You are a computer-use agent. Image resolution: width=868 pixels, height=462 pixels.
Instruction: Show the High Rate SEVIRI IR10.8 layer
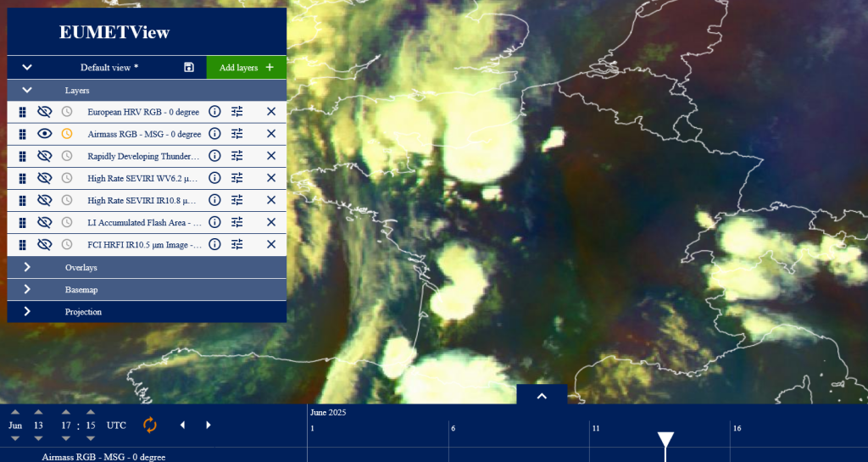[x=44, y=200]
